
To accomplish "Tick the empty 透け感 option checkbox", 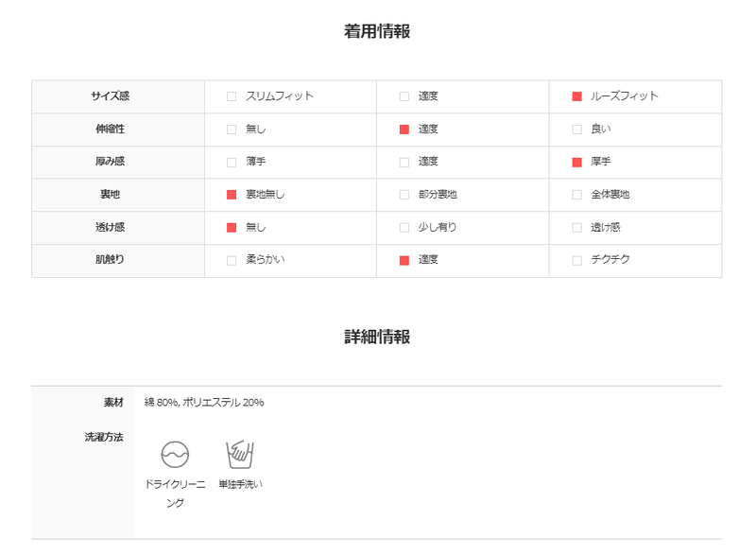I will (x=576, y=227).
